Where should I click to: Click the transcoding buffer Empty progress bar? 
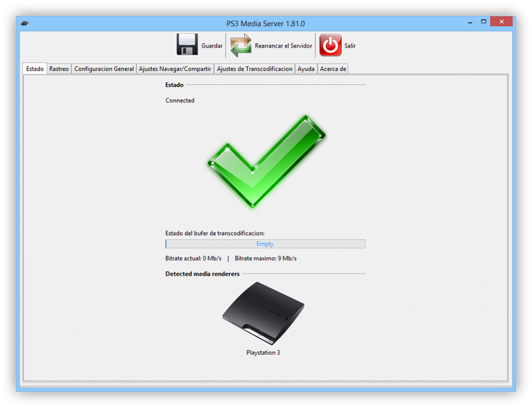tap(265, 244)
